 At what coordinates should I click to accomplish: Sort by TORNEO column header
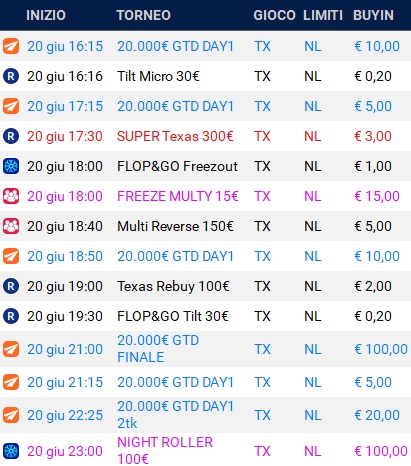[143, 15]
